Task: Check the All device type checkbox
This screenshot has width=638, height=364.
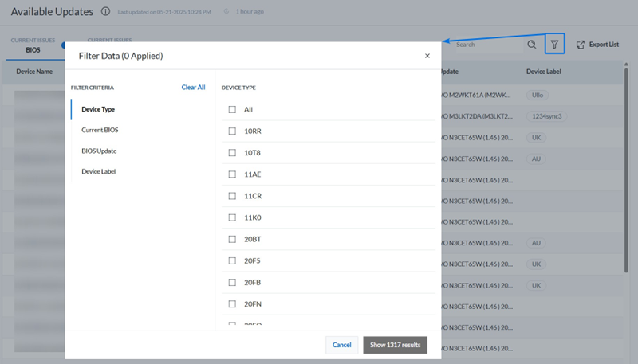Action: 232,109
